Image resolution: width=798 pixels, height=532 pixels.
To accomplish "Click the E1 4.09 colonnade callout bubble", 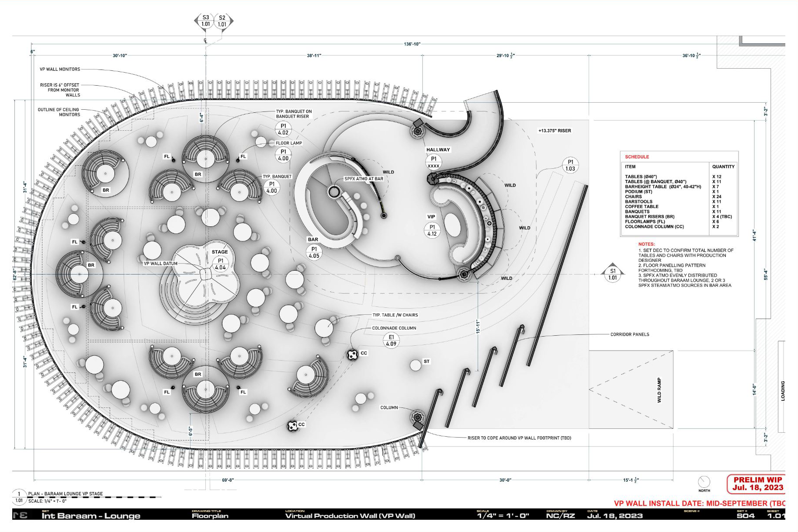I will pos(391,340).
